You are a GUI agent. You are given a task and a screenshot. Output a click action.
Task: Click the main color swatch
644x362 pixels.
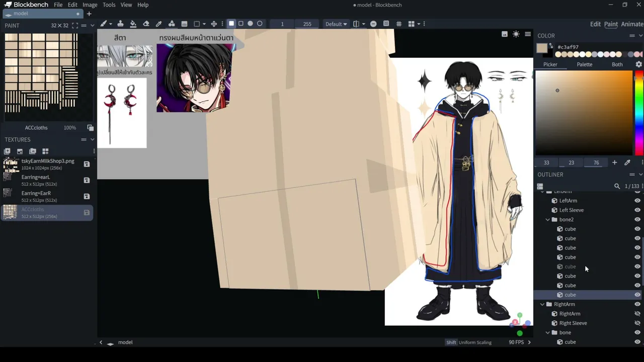coord(541,48)
